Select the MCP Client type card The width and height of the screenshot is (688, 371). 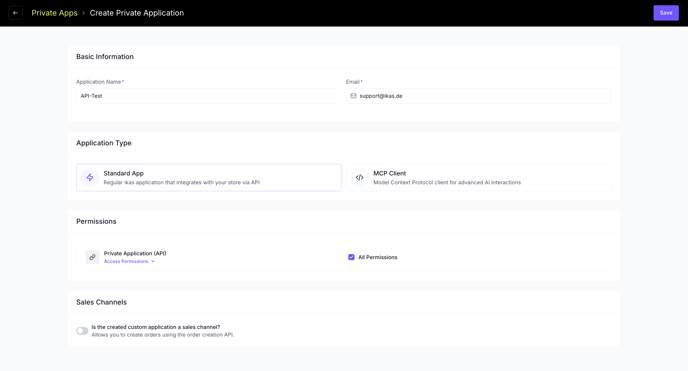[x=478, y=178]
